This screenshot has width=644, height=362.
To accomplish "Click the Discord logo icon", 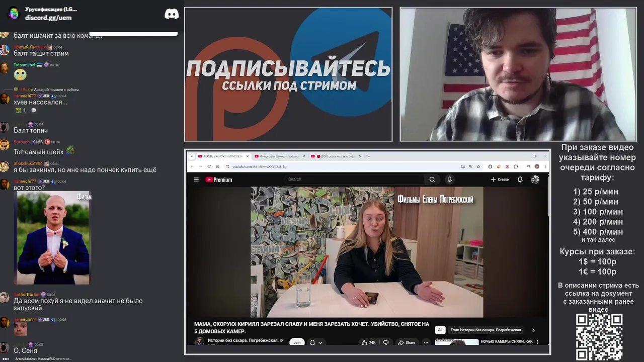I will pyautogui.click(x=172, y=14).
